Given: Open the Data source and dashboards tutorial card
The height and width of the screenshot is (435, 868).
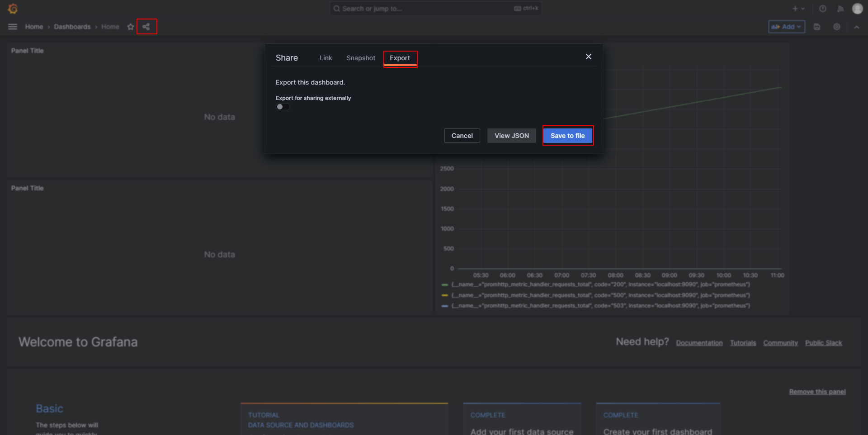Looking at the screenshot, I should point(344,419).
